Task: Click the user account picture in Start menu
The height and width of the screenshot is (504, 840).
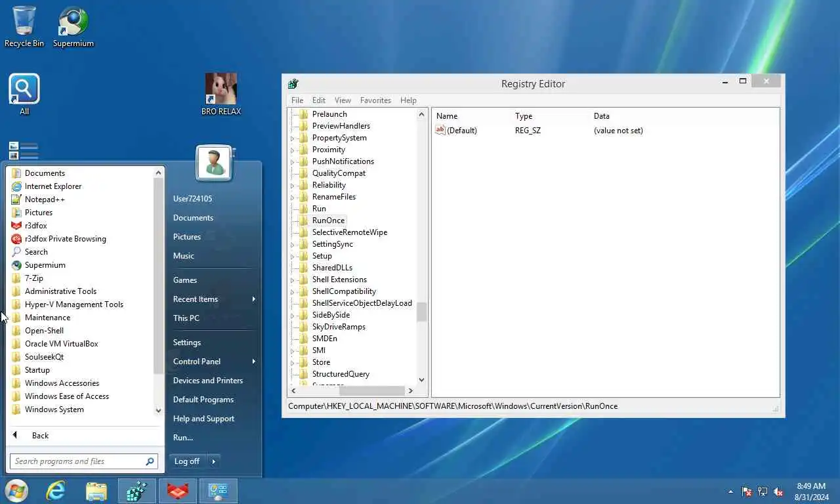Action: pos(214,162)
